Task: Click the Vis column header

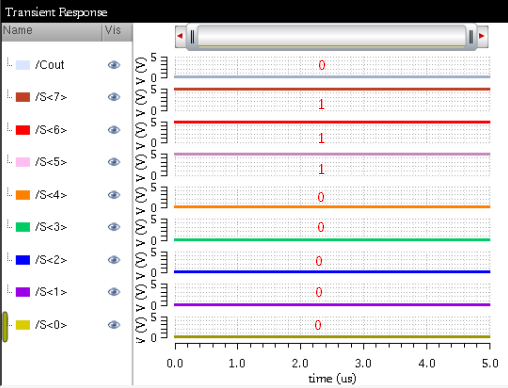Action: (117, 32)
